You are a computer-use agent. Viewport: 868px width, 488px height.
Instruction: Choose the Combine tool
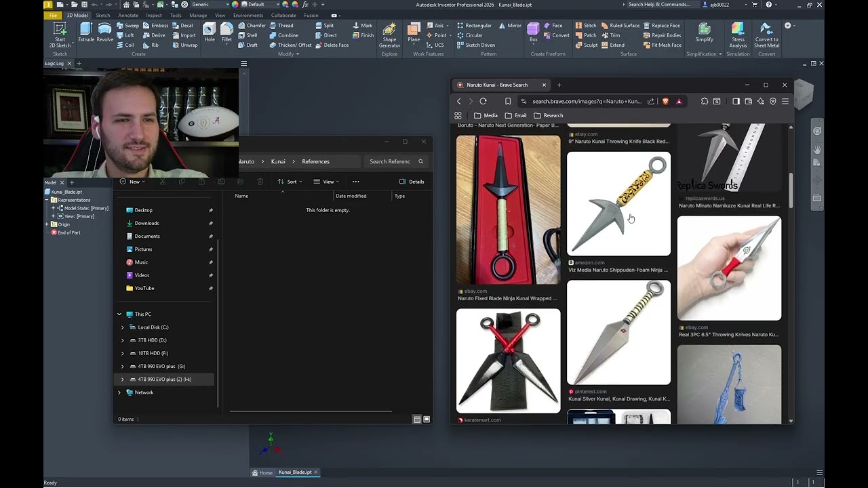(x=283, y=35)
